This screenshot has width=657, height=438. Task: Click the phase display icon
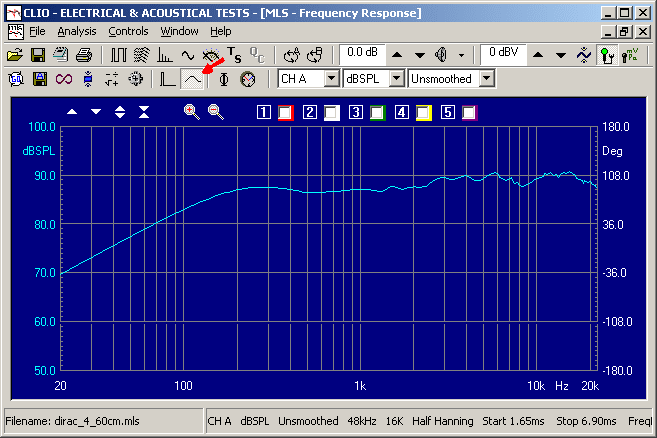[224, 78]
